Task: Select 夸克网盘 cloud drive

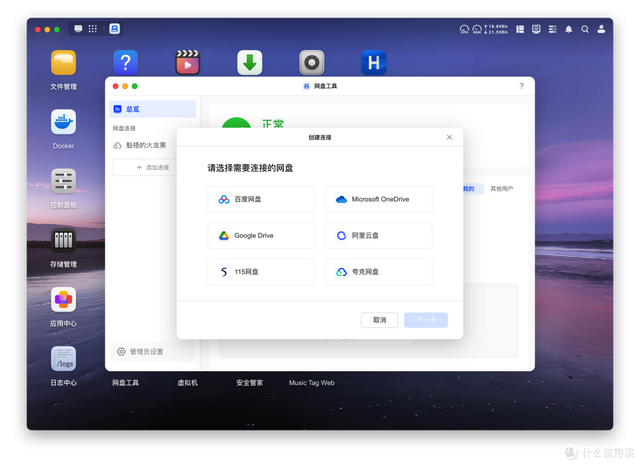Action: coord(378,272)
